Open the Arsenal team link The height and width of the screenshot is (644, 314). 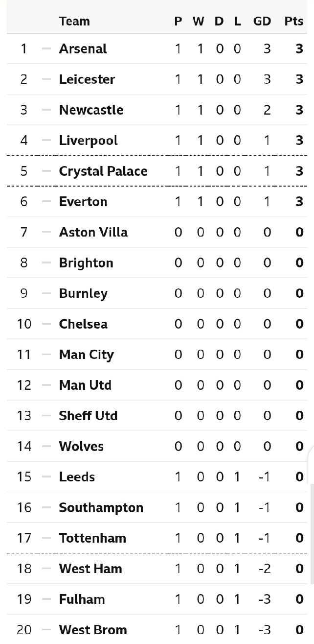[x=83, y=49]
